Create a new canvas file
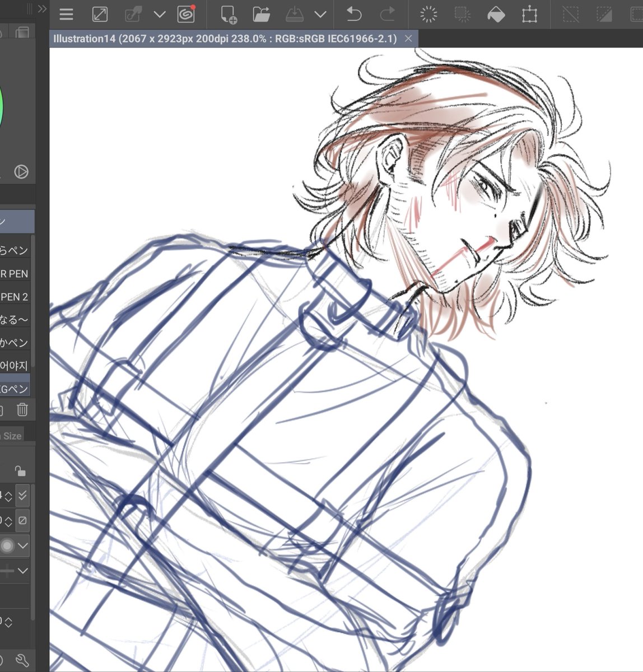 (x=228, y=15)
